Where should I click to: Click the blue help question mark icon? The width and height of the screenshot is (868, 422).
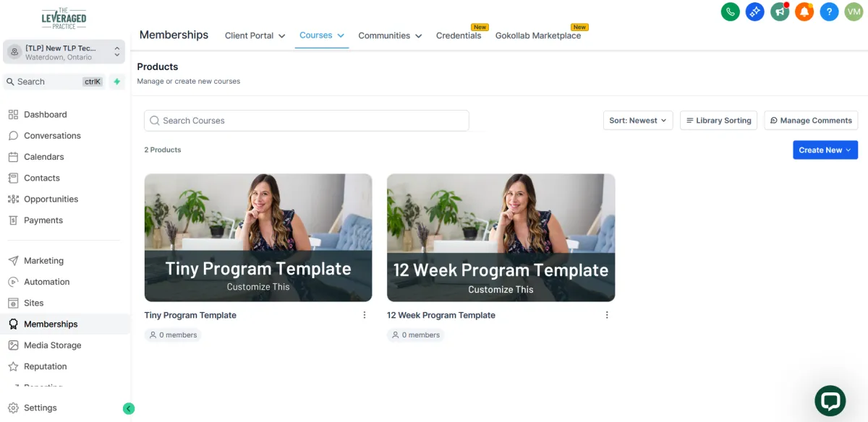click(829, 12)
